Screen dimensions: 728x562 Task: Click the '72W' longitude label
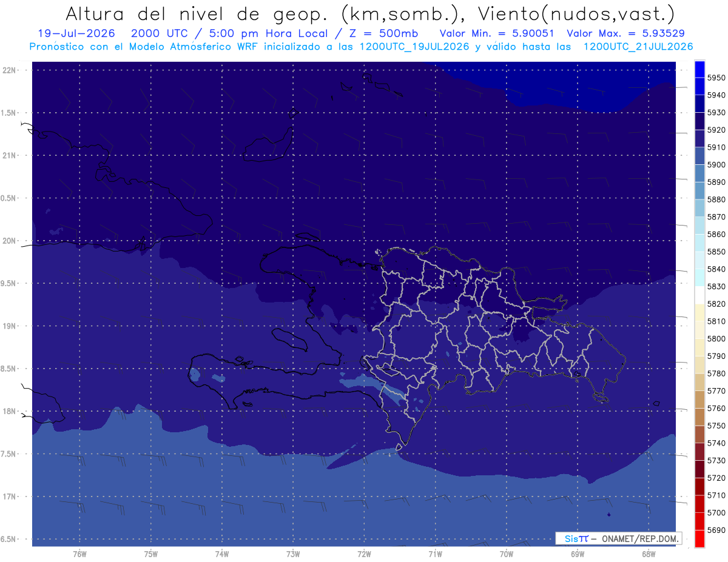point(364,554)
